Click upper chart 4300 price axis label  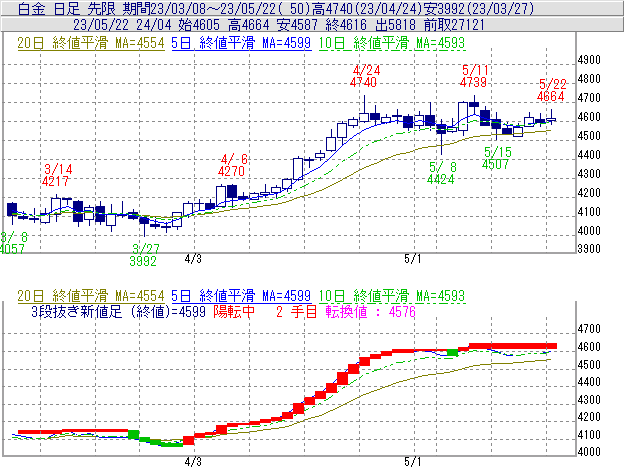point(589,174)
